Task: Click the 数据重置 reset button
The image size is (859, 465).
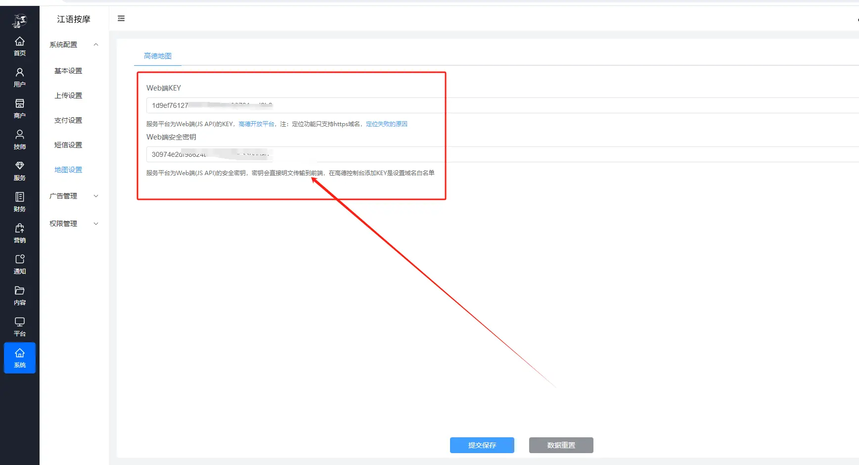Action: click(x=561, y=445)
